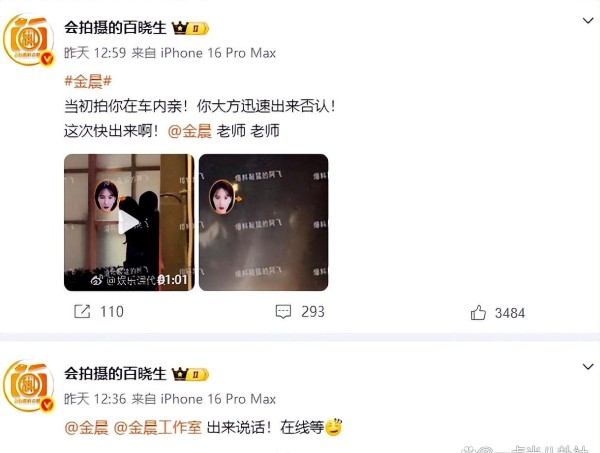Click the @金晨 mention in second post
The image size is (600, 453).
click(86, 427)
